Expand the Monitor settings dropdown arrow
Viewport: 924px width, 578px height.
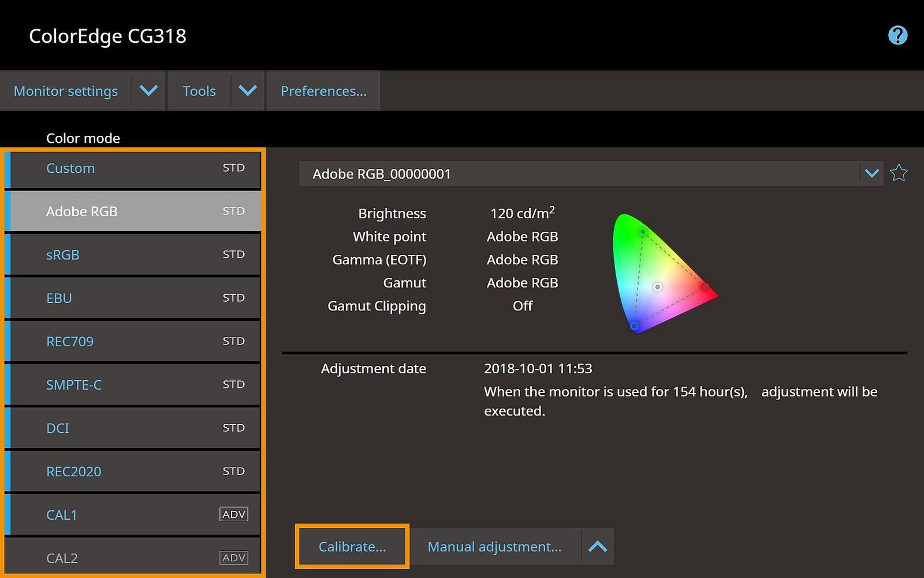tap(148, 91)
